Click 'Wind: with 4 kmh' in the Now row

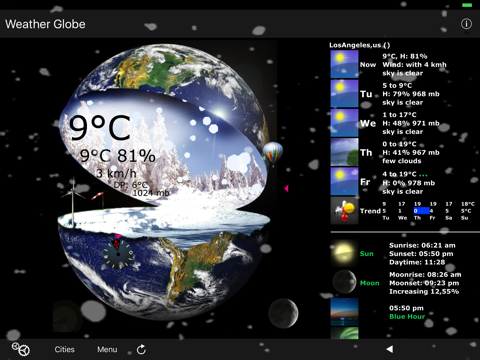[x=414, y=65]
